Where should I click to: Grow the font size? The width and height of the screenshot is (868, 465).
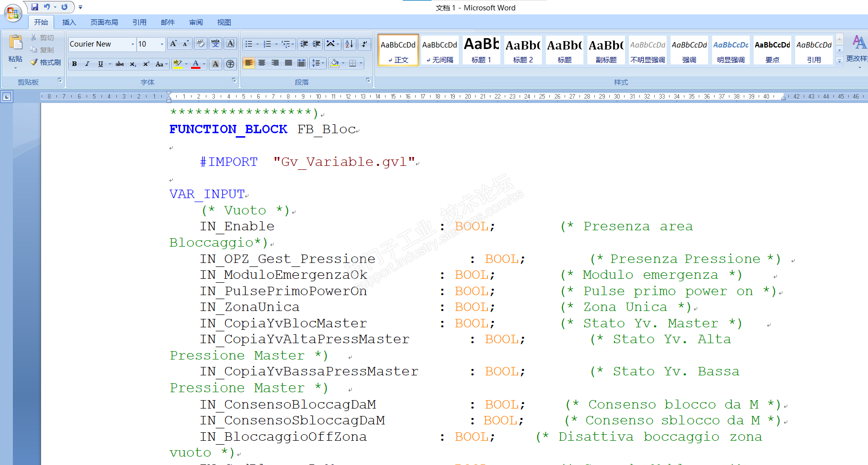click(x=173, y=44)
